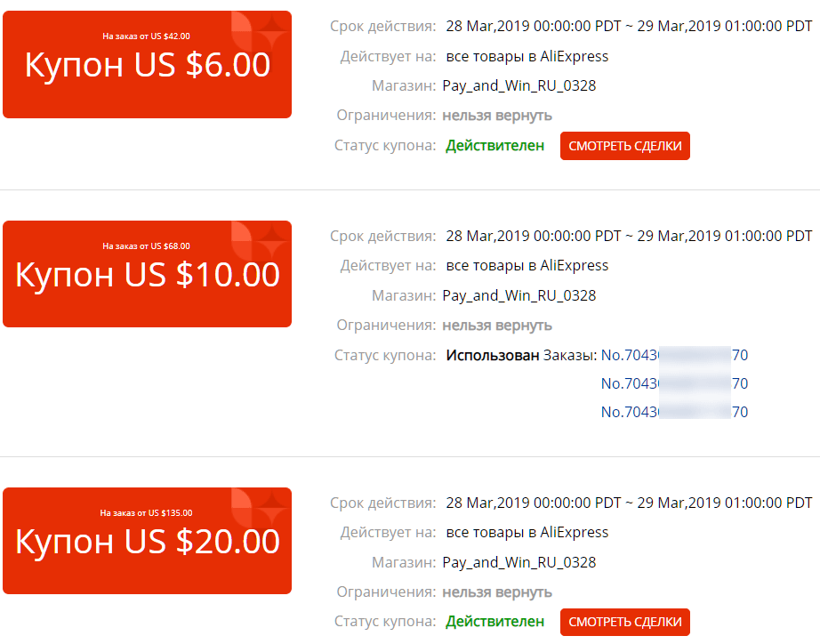This screenshot has width=820, height=644.
Task: Select the Купон US $10.00 card
Action: pyautogui.click(x=147, y=275)
